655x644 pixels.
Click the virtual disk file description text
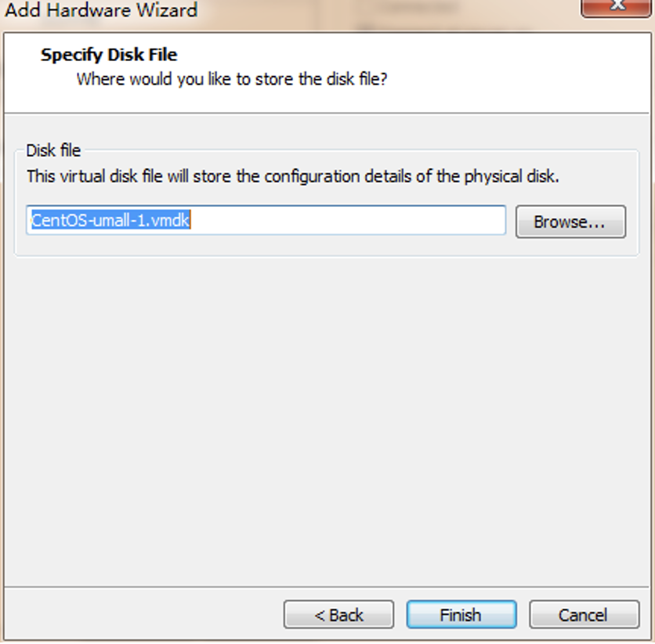292,176
